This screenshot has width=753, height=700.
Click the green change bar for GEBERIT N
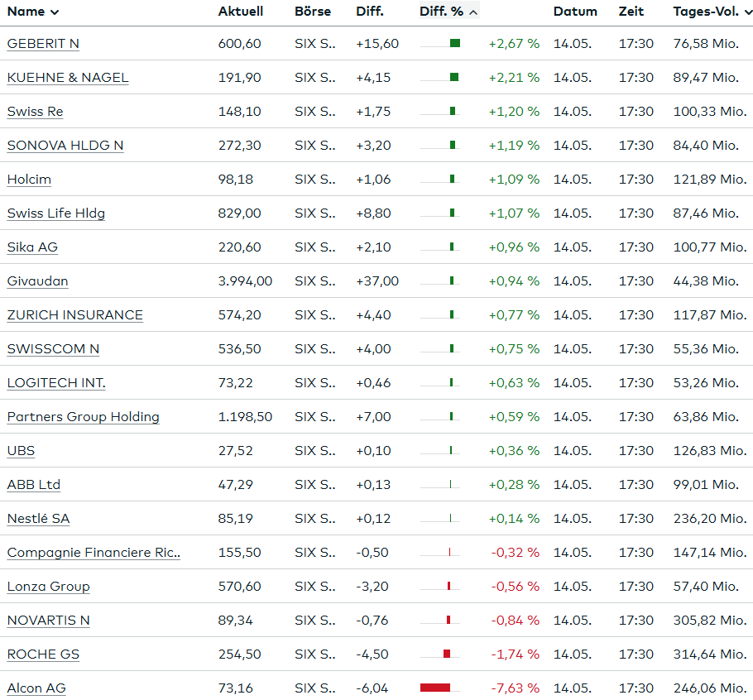(455, 43)
